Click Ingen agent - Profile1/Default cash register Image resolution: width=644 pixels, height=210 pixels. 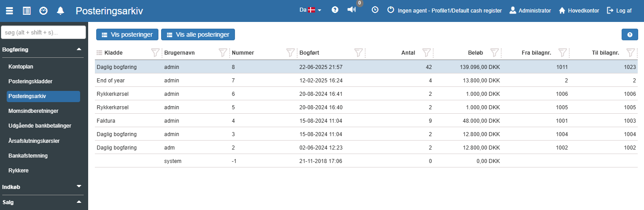pyautogui.click(x=450, y=10)
